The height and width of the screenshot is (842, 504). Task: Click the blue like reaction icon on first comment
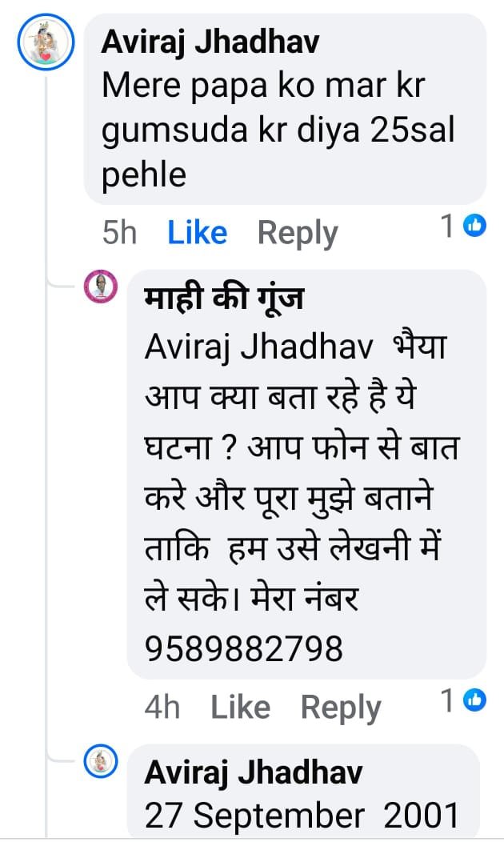(x=474, y=226)
